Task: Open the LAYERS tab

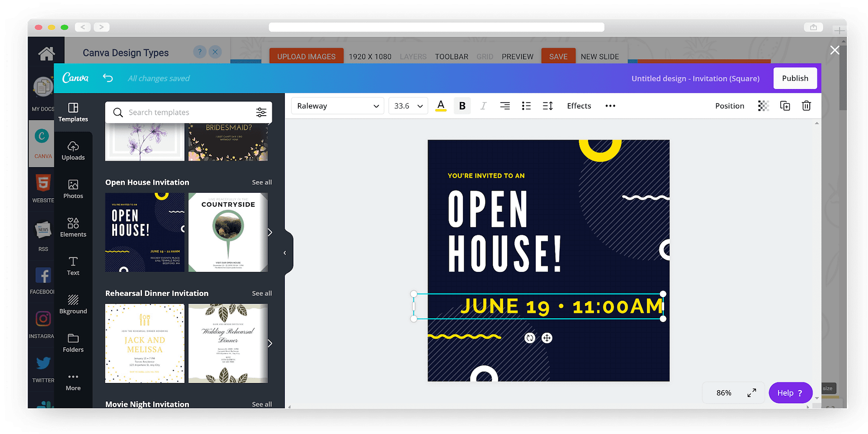Action: tap(413, 56)
